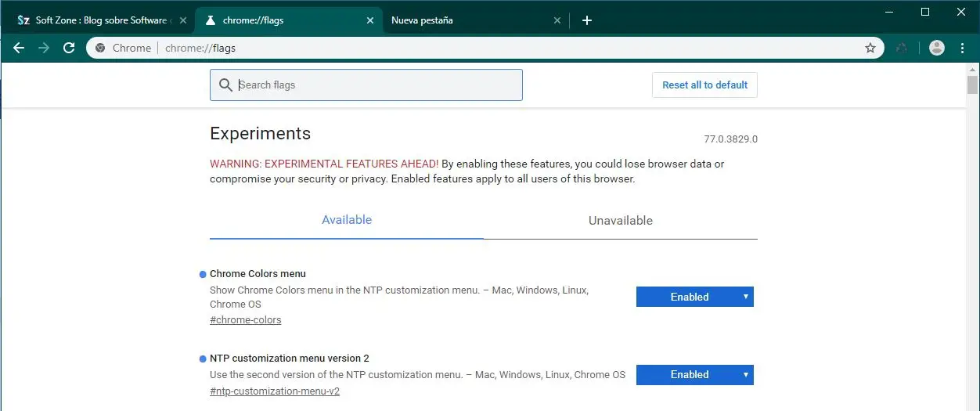The width and height of the screenshot is (980, 411).
Task: Click the browser back arrow
Action: tap(19, 48)
